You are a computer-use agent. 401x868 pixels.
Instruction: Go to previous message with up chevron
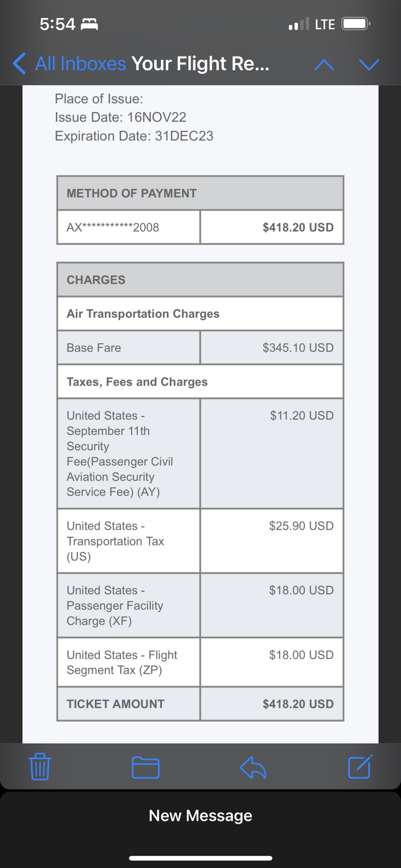pyautogui.click(x=324, y=65)
